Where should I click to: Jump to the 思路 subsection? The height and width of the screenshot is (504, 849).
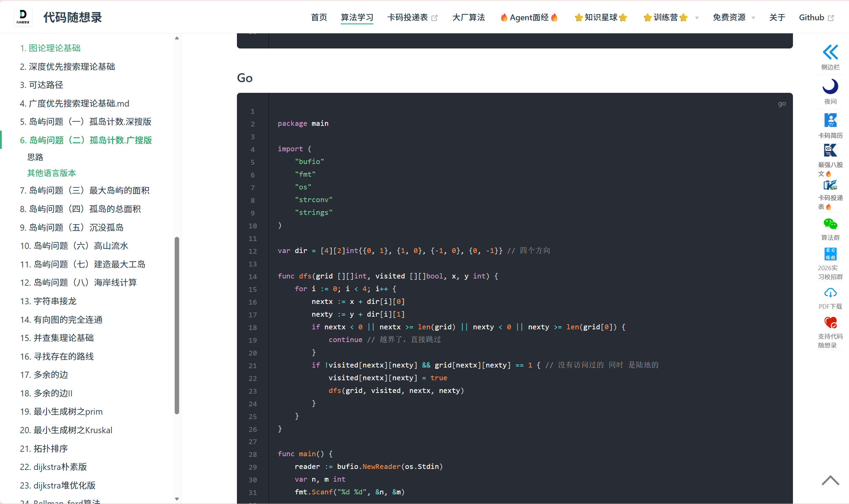coord(35,157)
